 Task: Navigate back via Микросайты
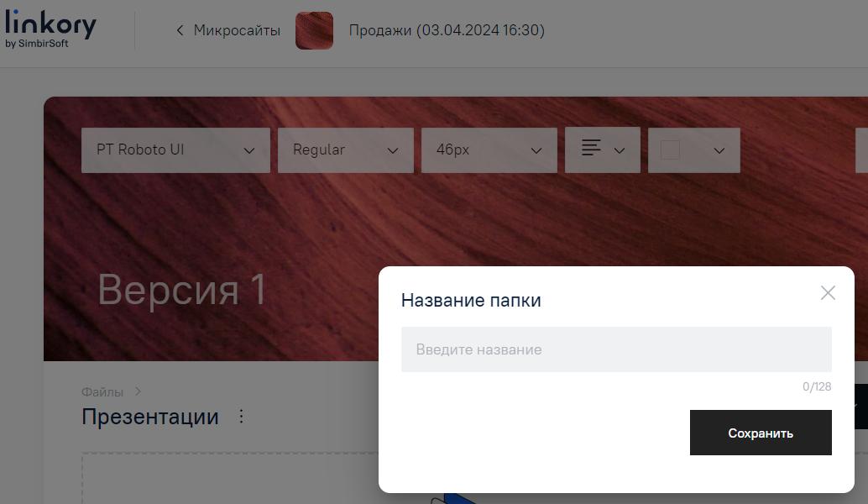coord(237,29)
